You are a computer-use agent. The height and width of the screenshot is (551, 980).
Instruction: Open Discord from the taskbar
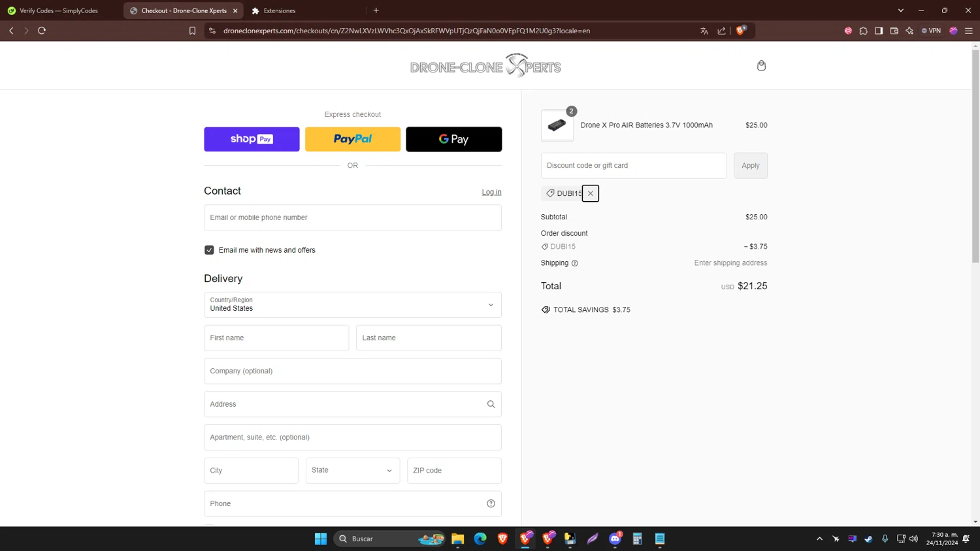click(615, 539)
